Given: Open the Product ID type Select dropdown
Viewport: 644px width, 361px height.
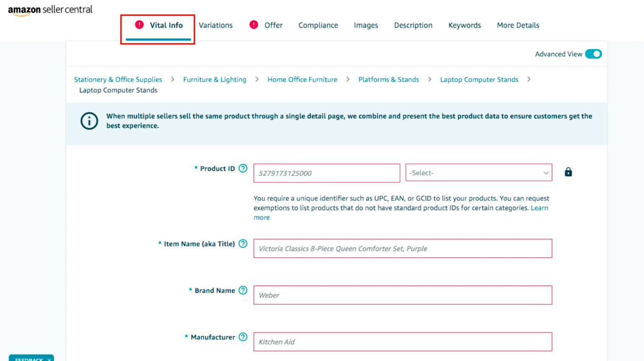Looking at the screenshot, I should (478, 173).
